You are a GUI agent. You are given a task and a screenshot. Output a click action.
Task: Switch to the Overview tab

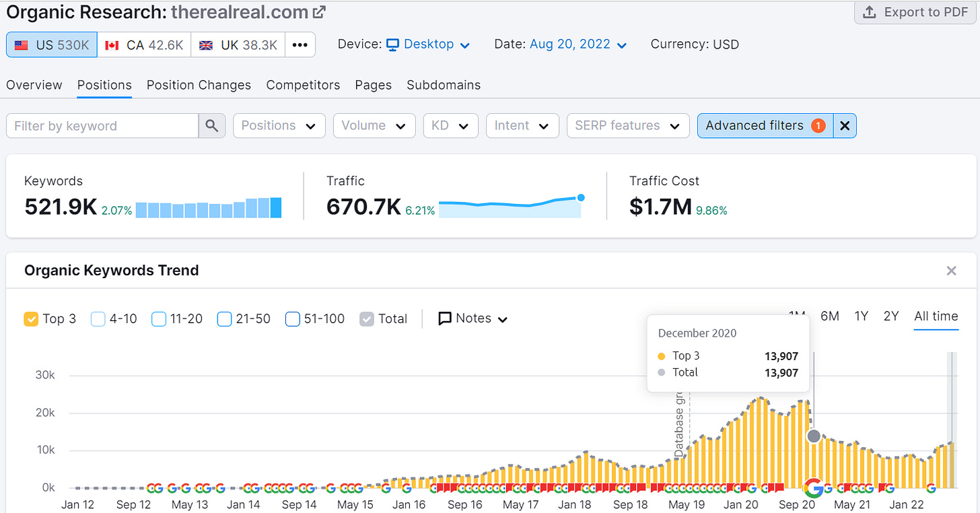click(x=34, y=85)
